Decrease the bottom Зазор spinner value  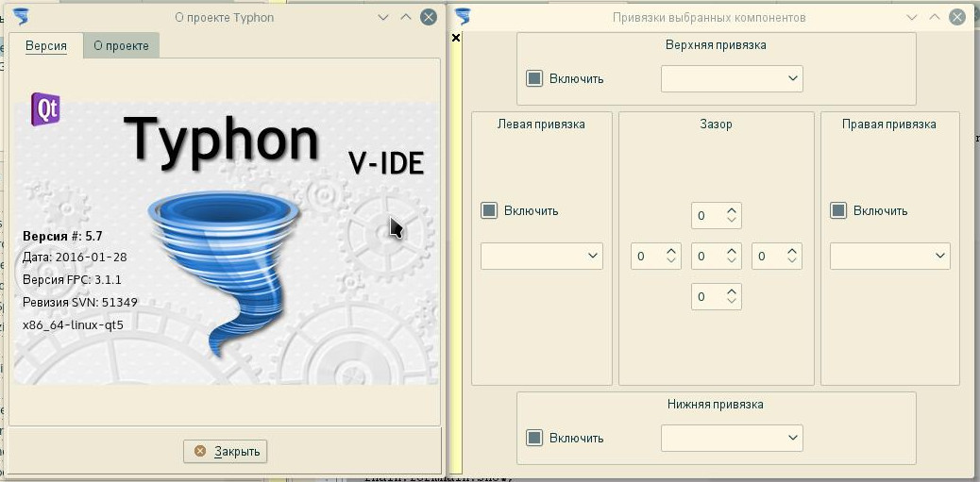(x=732, y=301)
